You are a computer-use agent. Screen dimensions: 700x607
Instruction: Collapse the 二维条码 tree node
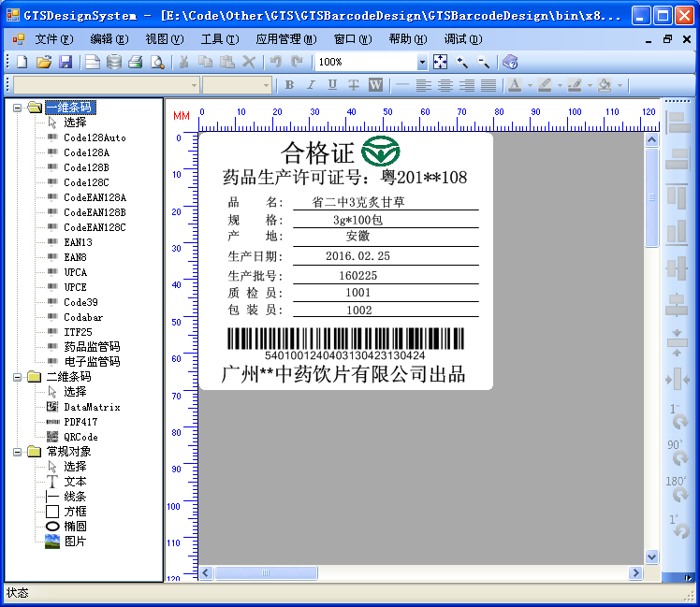click(x=18, y=377)
